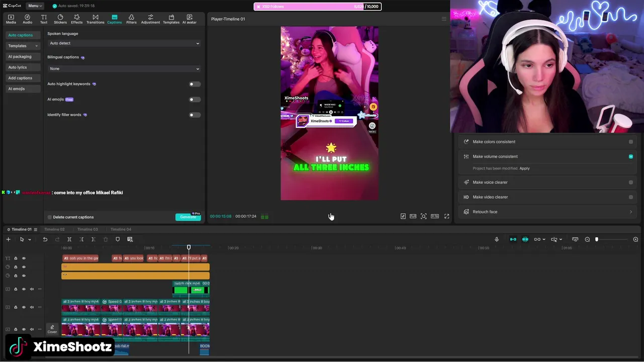Image resolution: width=644 pixels, height=362 pixels.
Task: Switch to Timeline 02 tab
Action: point(54,229)
